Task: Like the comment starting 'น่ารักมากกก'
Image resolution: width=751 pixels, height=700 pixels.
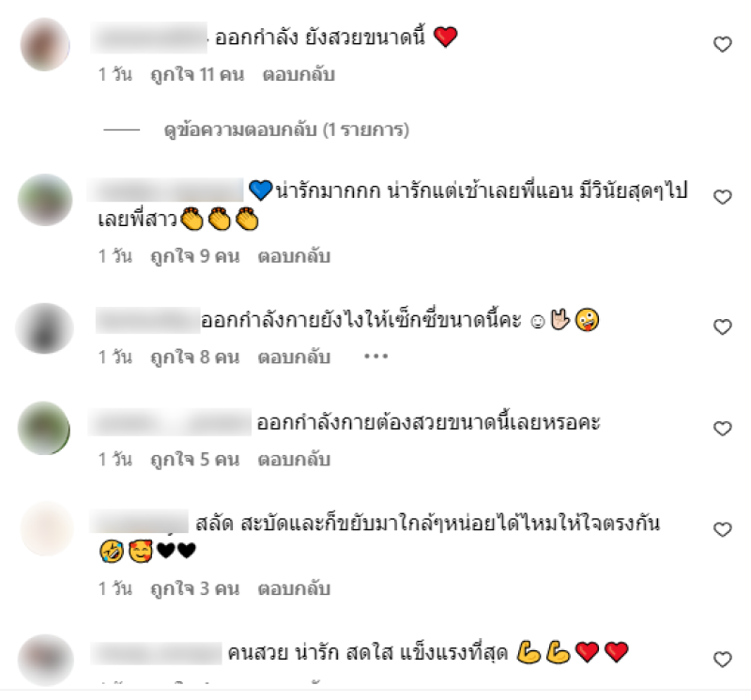Action: (x=722, y=197)
